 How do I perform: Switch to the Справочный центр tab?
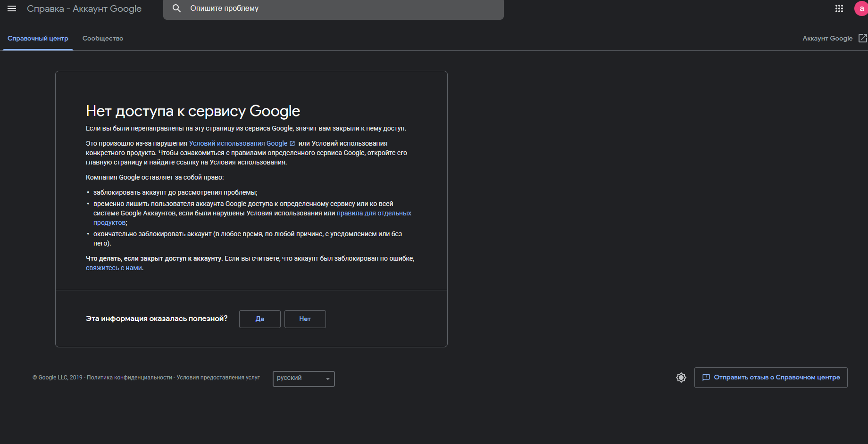click(38, 39)
